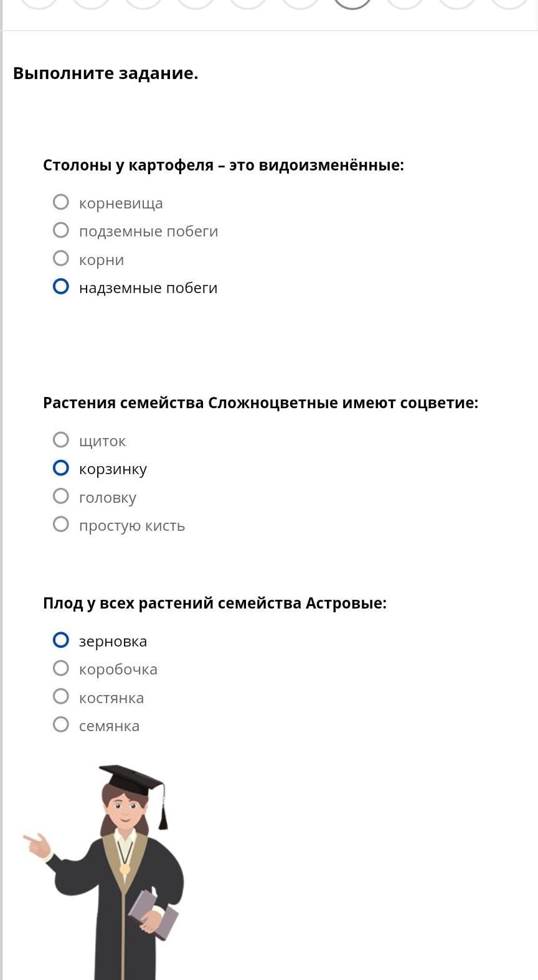
Task: Select 'корни' for the stolons question
Action: [61, 258]
